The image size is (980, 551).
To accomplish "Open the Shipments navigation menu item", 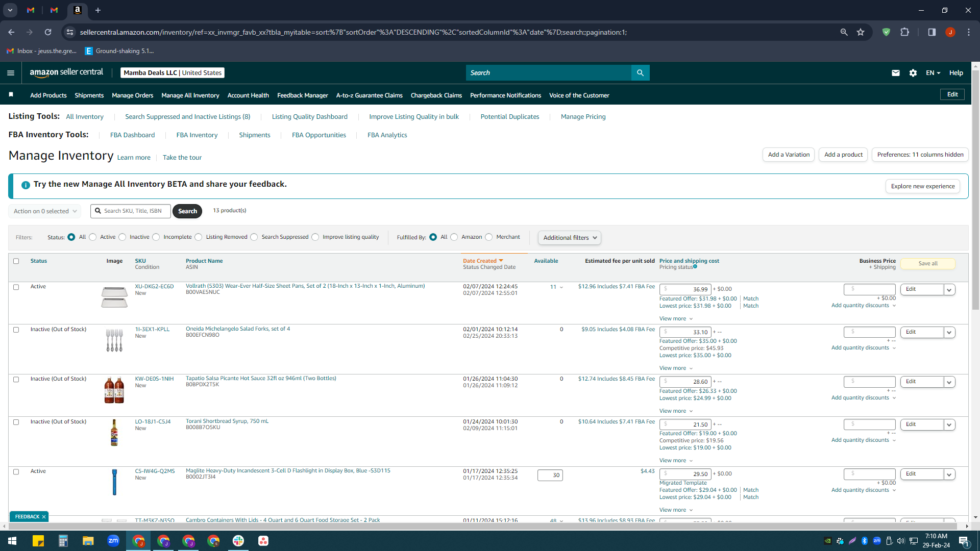I will click(x=89, y=95).
